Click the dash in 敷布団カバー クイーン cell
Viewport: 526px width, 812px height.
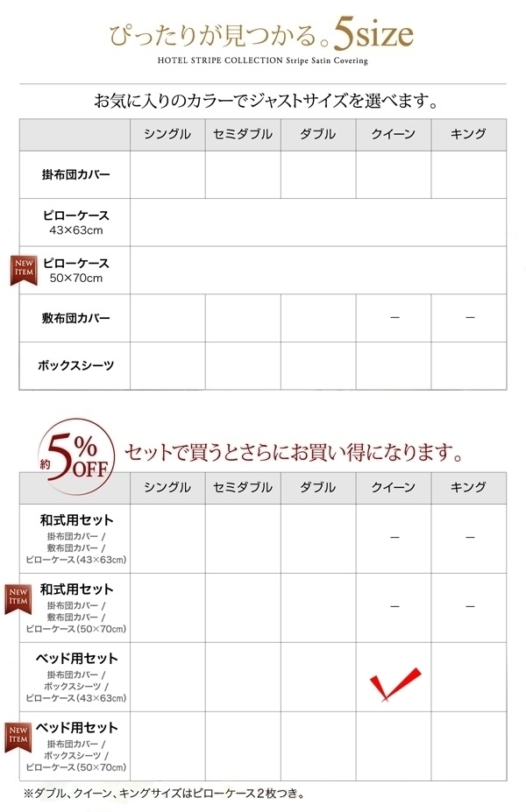pyautogui.click(x=394, y=317)
